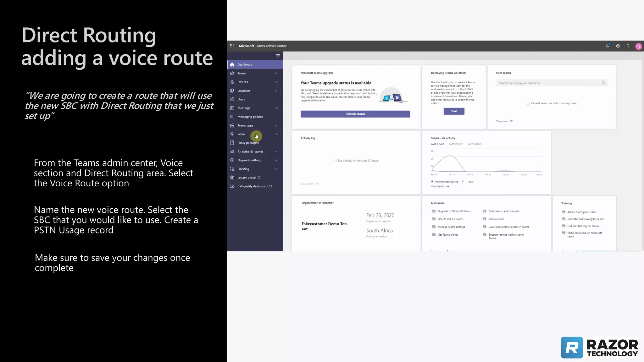Open Policy packages in sidebar
Screen dimensions: 644x362
coord(255,143)
